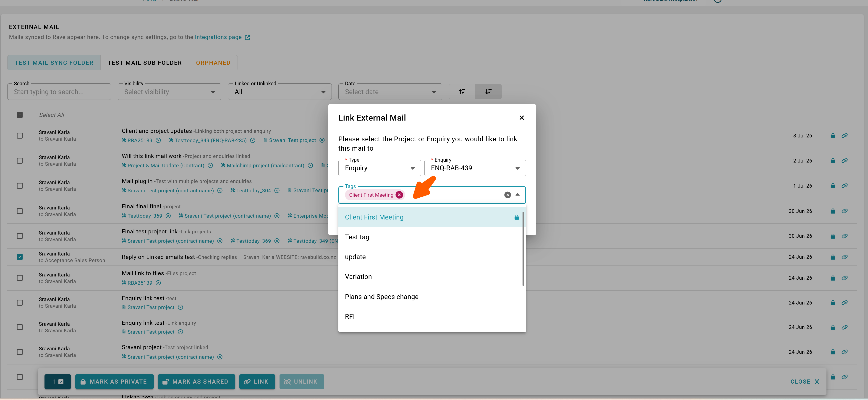Viewport: 868px width, 400px height.
Task: Click the Mark as Shared button
Action: (196, 382)
